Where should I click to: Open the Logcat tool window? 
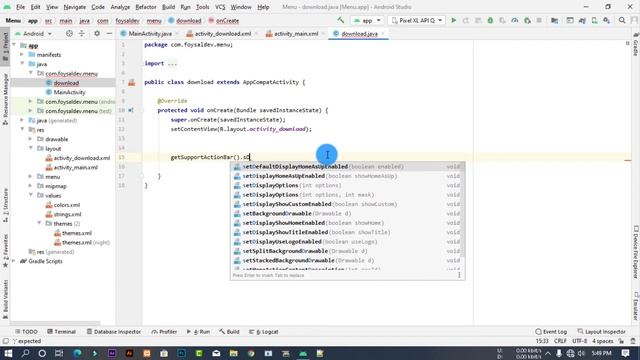[264, 331]
